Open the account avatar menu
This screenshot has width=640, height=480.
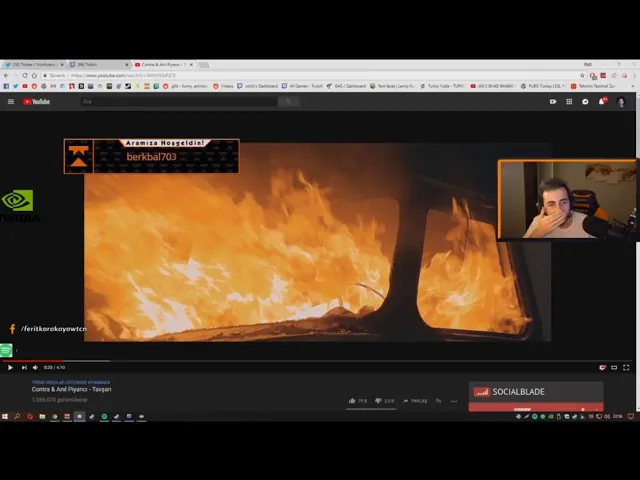pyautogui.click(x=621, y=102)
